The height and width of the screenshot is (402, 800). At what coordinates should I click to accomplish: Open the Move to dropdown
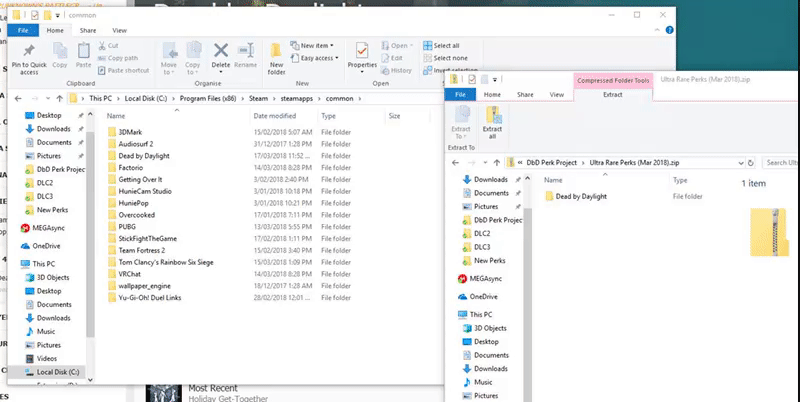[169, 68]
